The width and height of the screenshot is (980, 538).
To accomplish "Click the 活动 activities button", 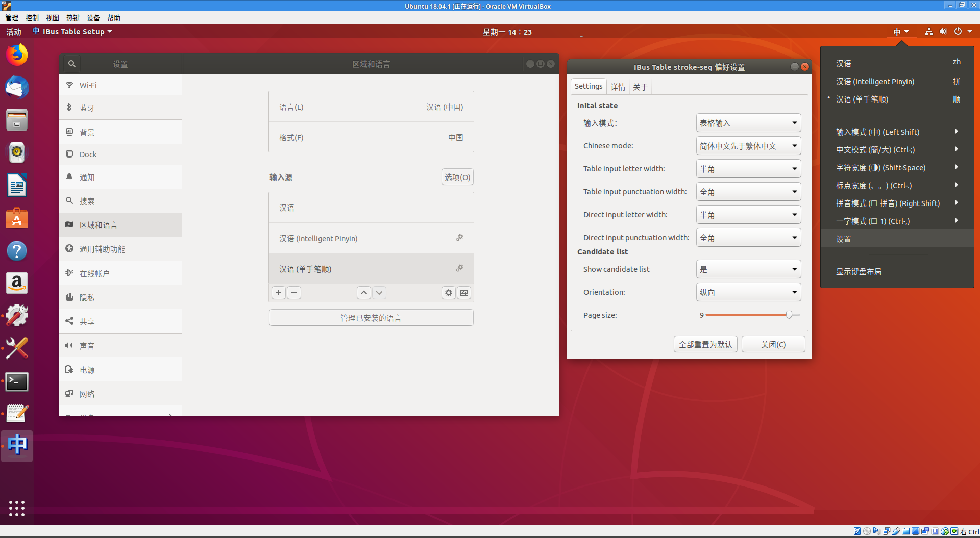I will click(14, 32).
